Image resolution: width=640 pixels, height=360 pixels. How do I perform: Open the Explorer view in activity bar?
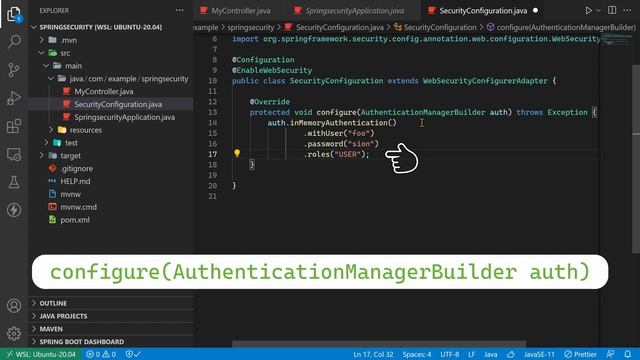[14, 14]
